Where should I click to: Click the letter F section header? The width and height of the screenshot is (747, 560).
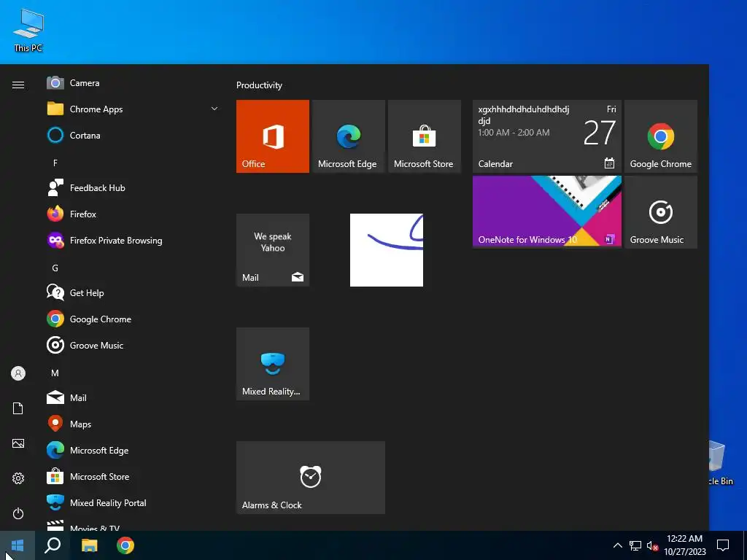(55, 163)
